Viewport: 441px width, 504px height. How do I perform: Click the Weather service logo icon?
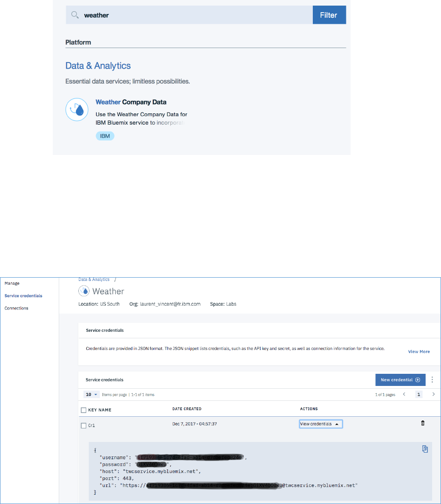84,291
